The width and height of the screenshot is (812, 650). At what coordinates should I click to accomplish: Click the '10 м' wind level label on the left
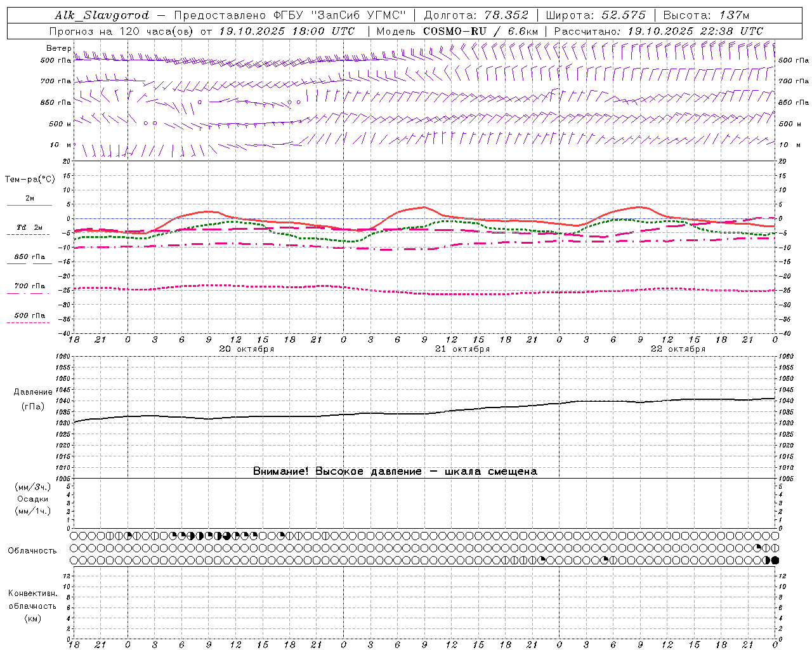(60, 145)
